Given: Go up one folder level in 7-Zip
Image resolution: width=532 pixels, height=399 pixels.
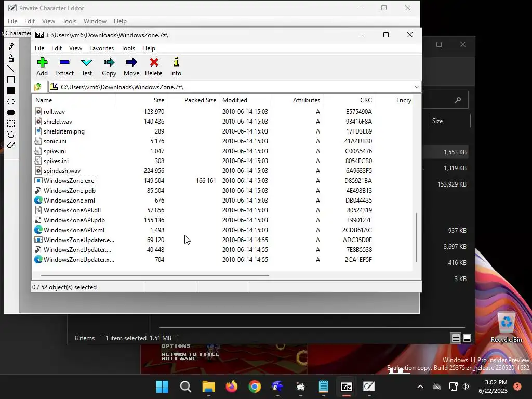Looking at the screenshot, I should 38,87.
